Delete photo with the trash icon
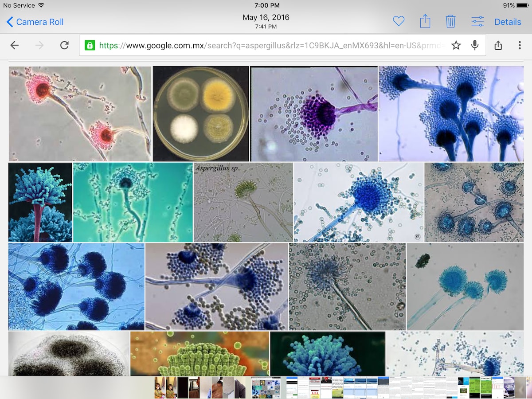 [450, 21]
